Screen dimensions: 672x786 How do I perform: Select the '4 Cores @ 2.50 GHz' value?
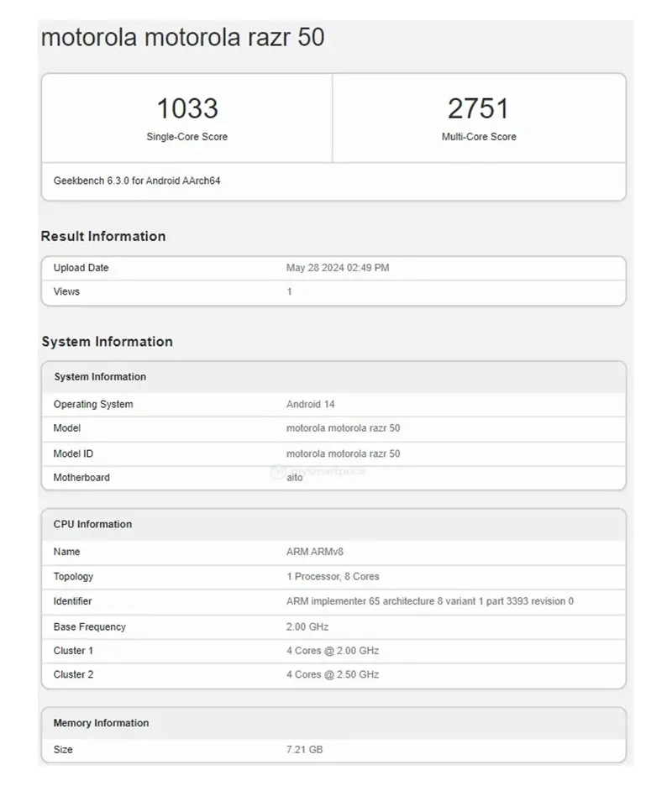pos(333,674)
